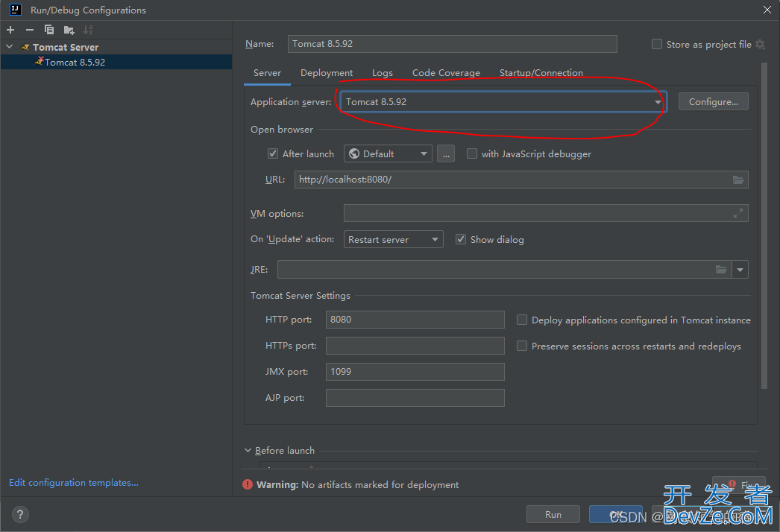
Task: Copy the selected configuration
Action: (x=48, y=30)
